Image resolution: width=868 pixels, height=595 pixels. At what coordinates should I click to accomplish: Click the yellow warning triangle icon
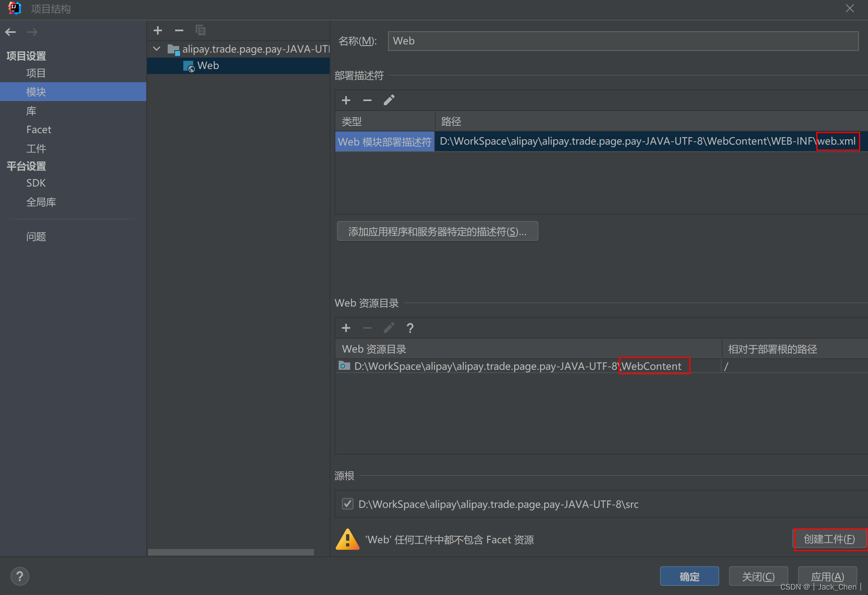348,539
